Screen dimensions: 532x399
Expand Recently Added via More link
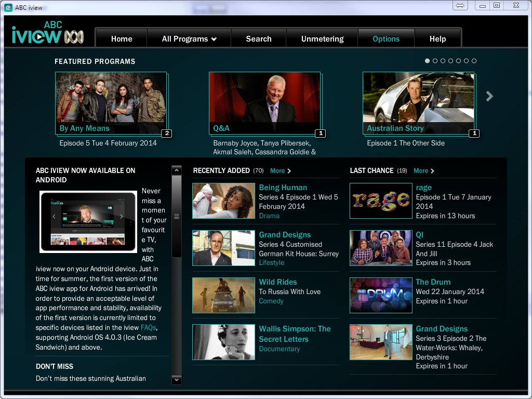(281, 170)
